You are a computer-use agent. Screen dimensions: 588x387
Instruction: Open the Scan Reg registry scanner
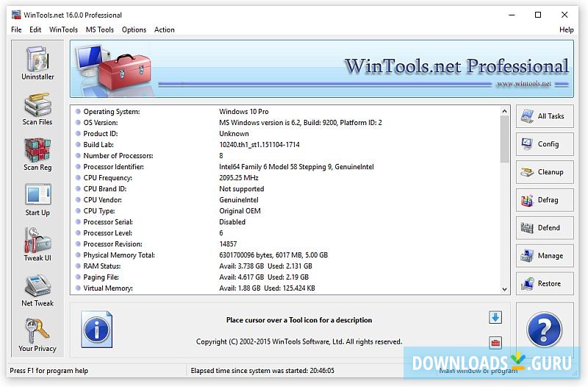pos(37,155)
